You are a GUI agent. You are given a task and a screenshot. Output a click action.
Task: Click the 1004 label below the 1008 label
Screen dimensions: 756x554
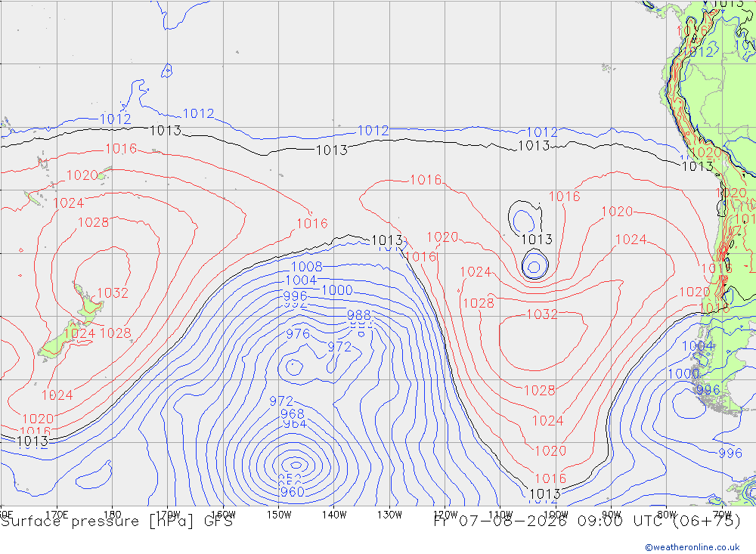[301, 280]
